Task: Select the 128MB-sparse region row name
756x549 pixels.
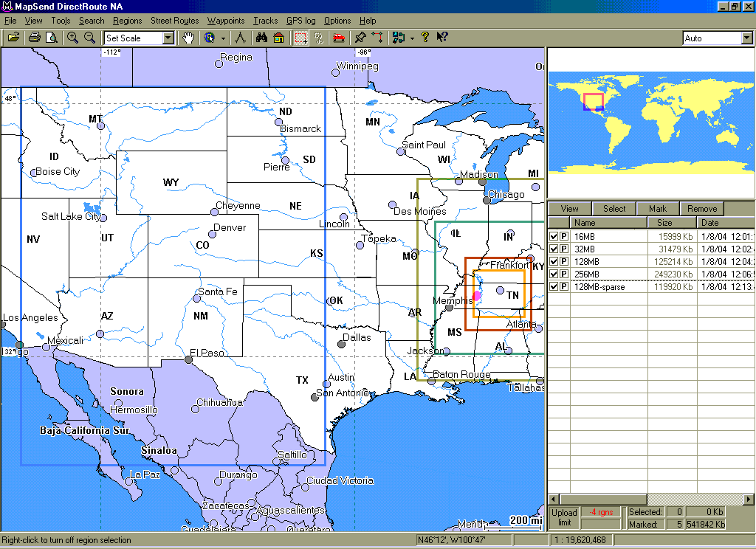Action: tap(599, 287)
